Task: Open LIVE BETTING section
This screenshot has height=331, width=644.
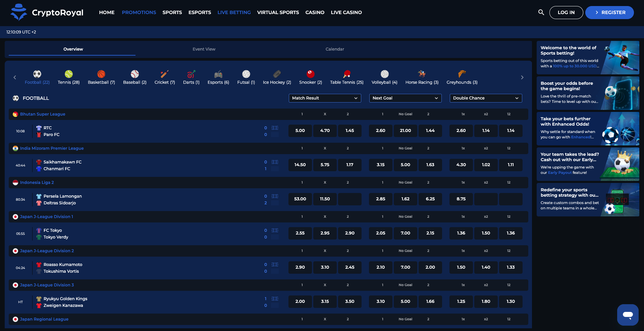Action: pos(234,12)
